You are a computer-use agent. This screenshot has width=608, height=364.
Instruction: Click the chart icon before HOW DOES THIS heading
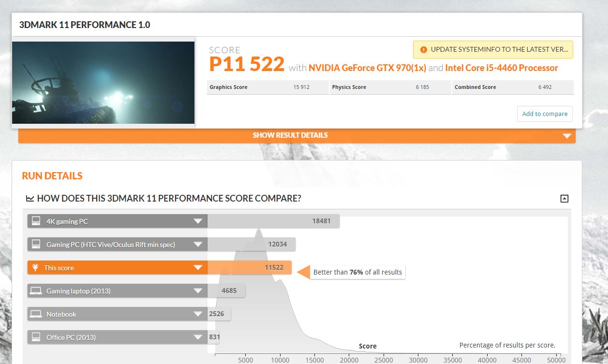pos(30,198)
